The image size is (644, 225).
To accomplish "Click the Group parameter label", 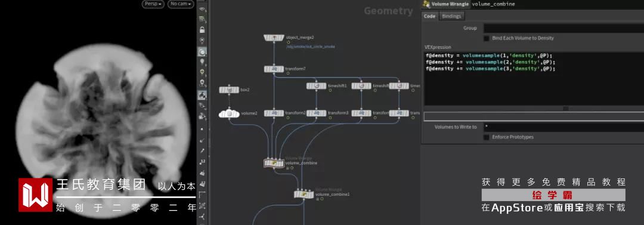I will click(470, 29).
